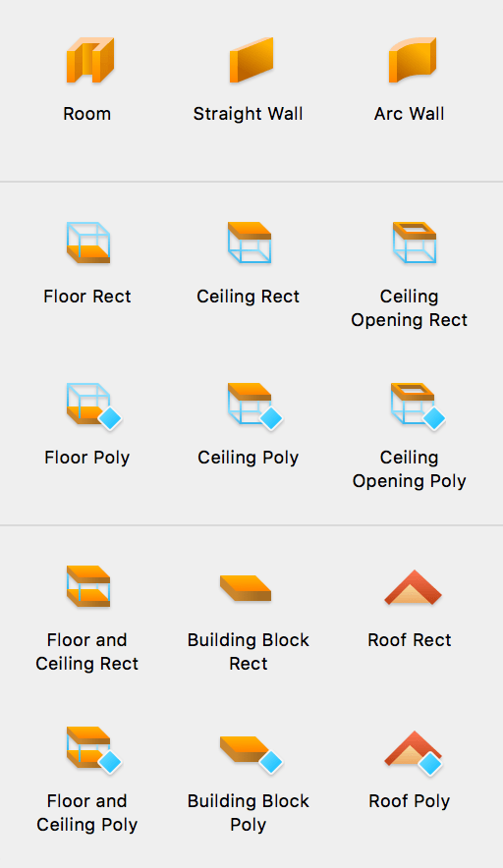Select Floor and Ceiling Poly tool
Viewport: 503px width, 868px height.
(93, 749)
